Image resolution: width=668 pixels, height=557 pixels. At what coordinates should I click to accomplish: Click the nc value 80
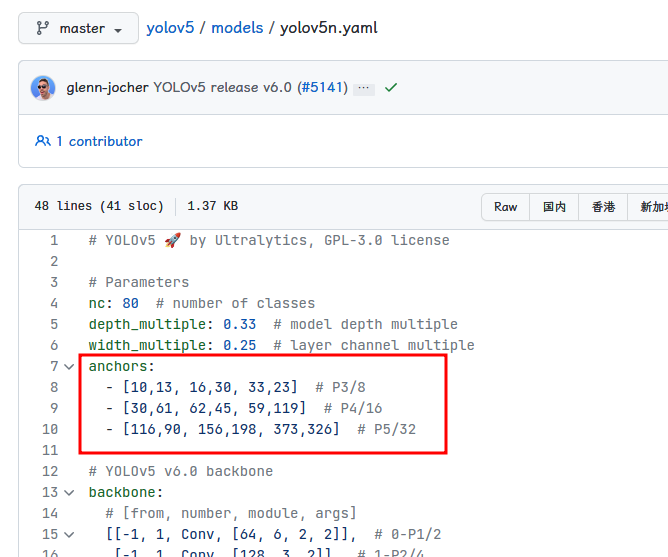click(130, 303)
